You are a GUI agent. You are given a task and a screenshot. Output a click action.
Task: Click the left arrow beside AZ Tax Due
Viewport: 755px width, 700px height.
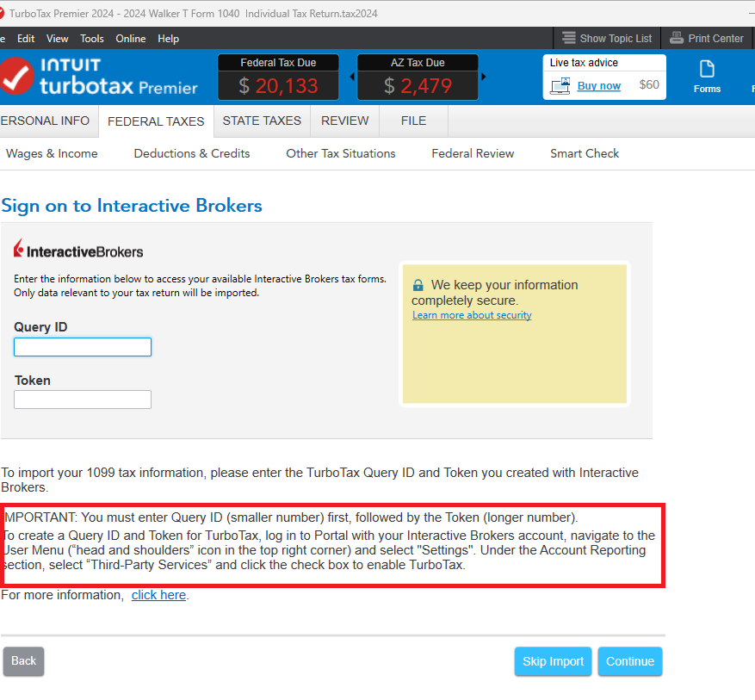click(352, 77)
